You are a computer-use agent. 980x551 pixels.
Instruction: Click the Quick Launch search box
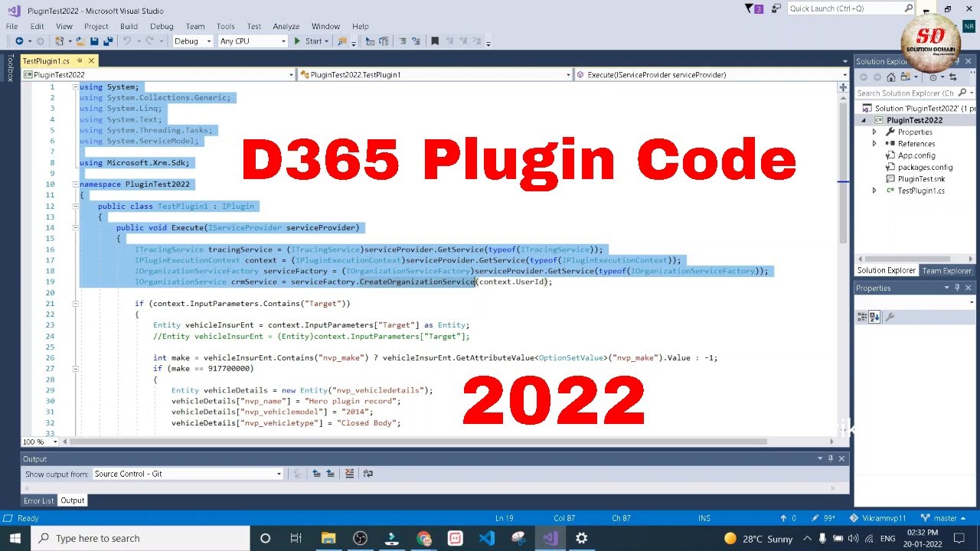tap(851, 8)
